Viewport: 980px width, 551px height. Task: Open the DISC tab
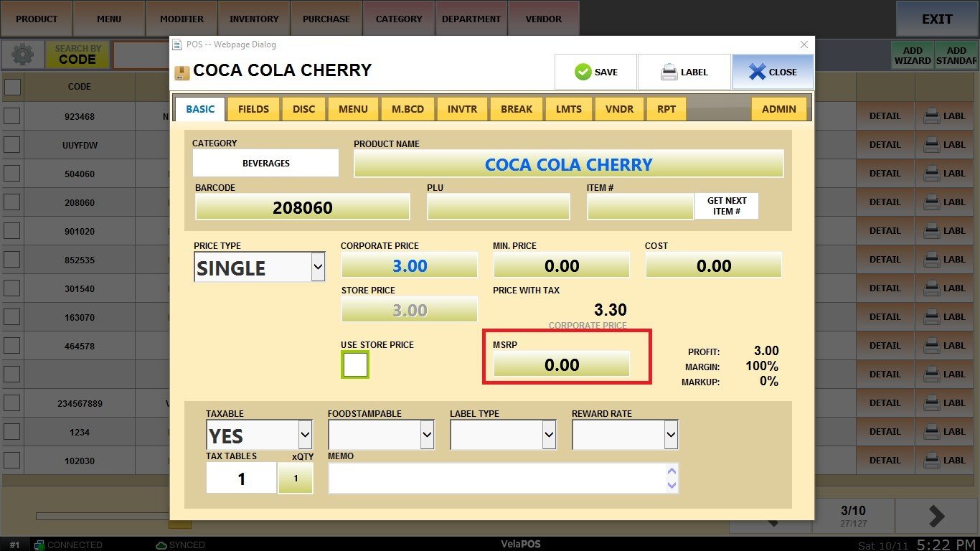tap(304, 109)
